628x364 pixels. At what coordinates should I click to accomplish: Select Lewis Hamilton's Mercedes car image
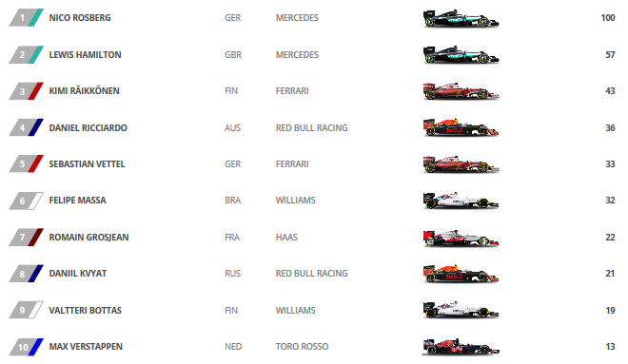pyautogui.click(x=461, y=55)
